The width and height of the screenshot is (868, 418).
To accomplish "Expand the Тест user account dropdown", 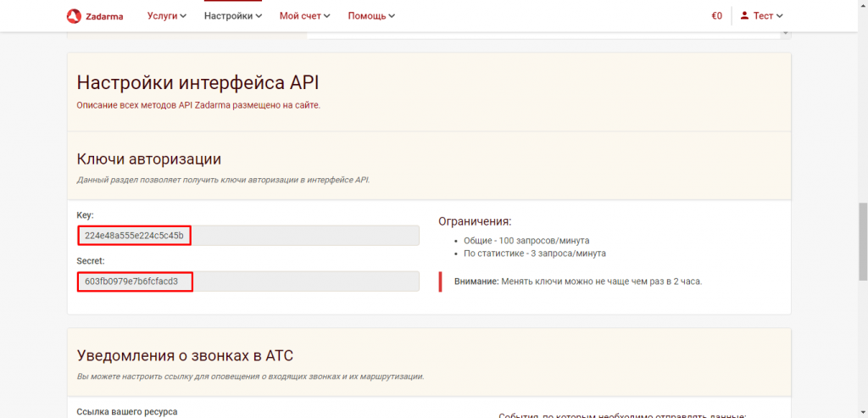I will click(762, 16).
